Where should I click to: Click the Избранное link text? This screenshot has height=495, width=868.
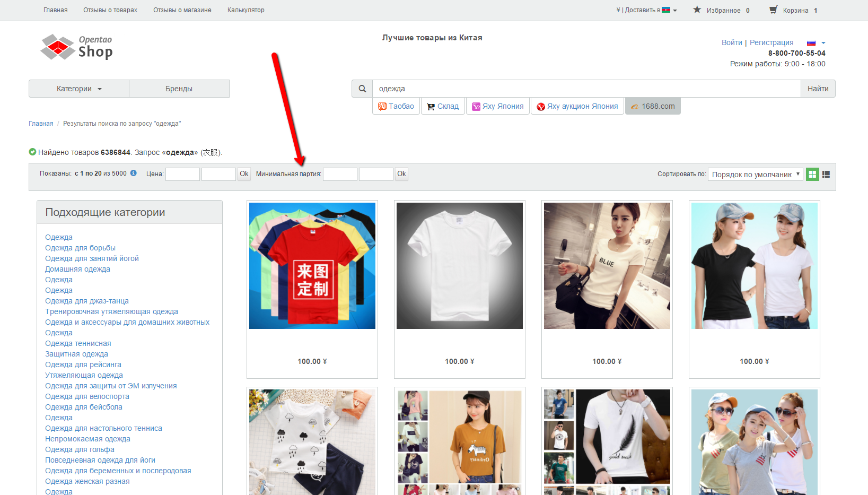point(723,10)
